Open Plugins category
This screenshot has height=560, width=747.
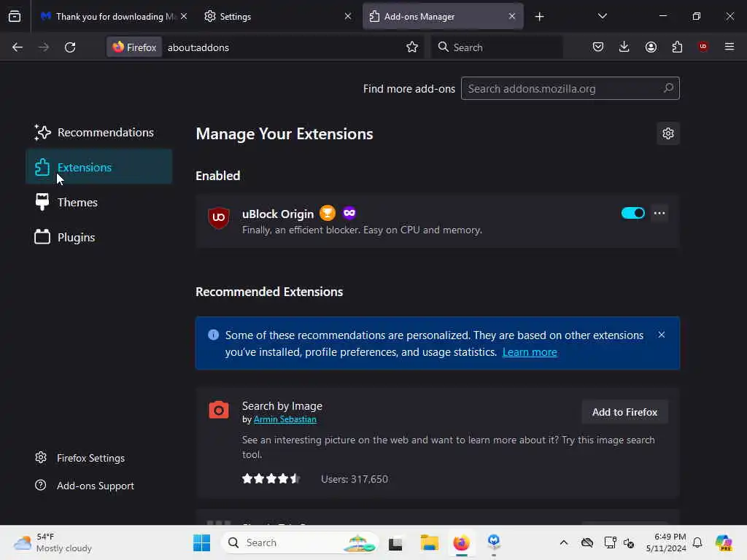click(98, 237)
